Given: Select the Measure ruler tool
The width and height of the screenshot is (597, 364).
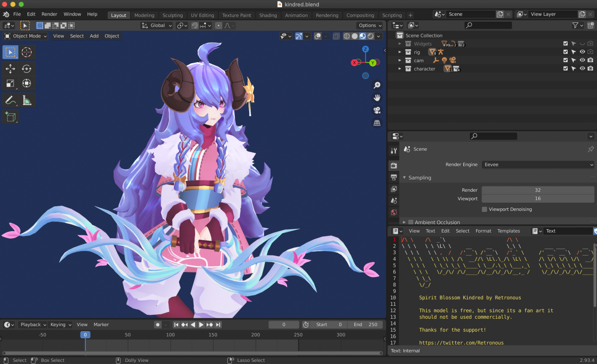Looking at the screenshot, I should pos(27,100).
